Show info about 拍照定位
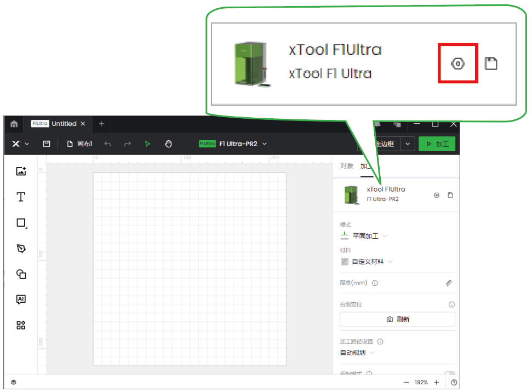532x392 pixels. point(451,304)
